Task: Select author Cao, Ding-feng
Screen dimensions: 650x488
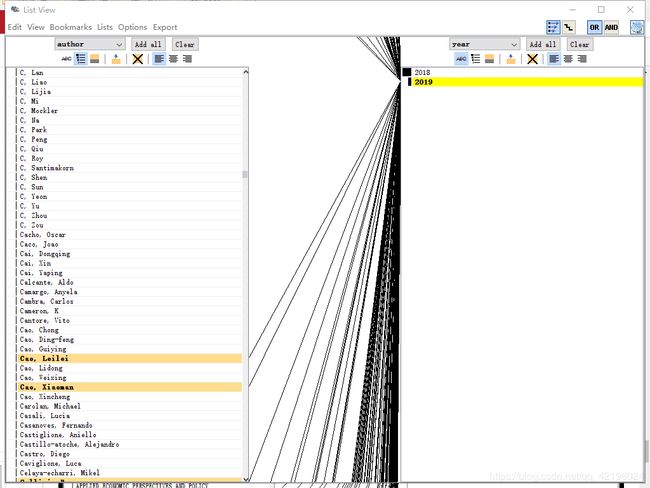Action: point(130,340)
